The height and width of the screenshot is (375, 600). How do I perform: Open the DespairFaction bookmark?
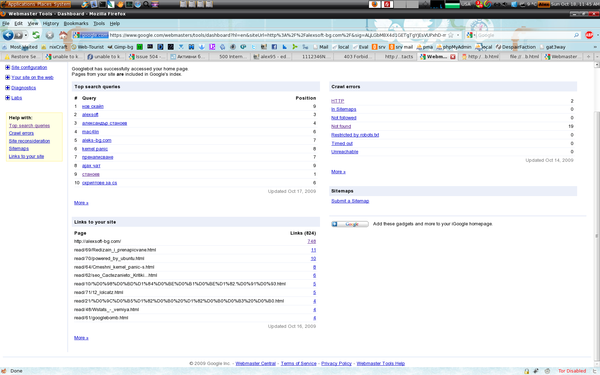pyautogui.click(x=515, y=47)
